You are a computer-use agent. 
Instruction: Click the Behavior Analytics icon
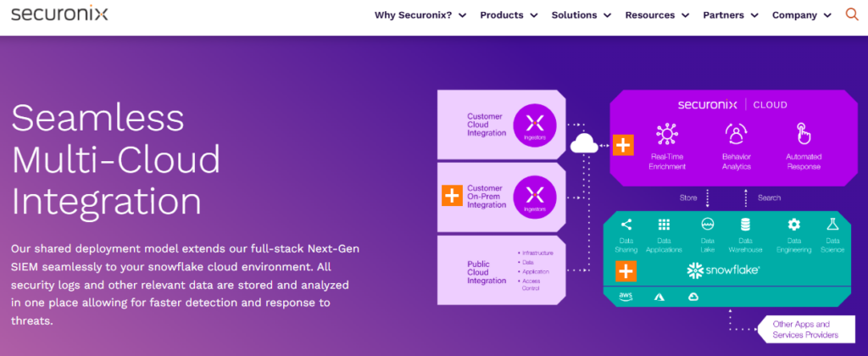[x=737, y=135]
